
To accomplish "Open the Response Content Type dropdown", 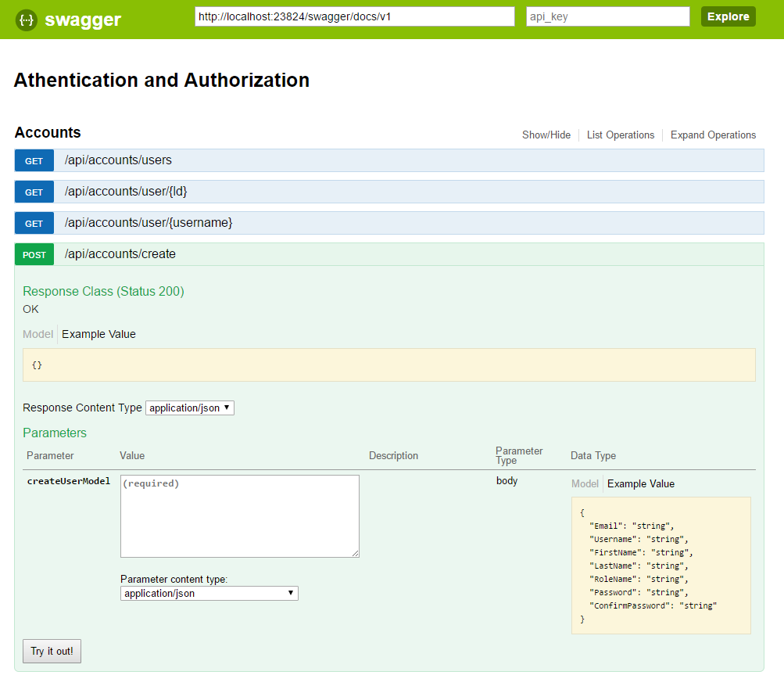I will tap(189, 407).
